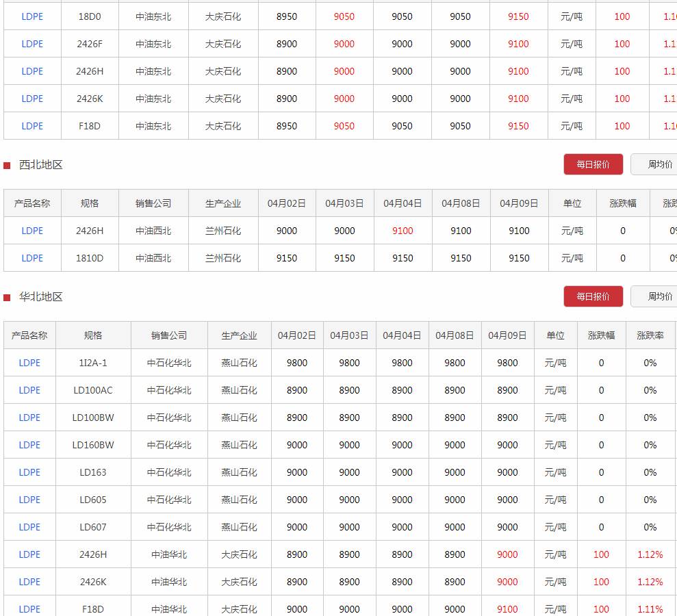Select the LDPE link in the LD160BW row
Image resolution: width=677 pixels, height=616 pixels.
click(x=29, y=445)
